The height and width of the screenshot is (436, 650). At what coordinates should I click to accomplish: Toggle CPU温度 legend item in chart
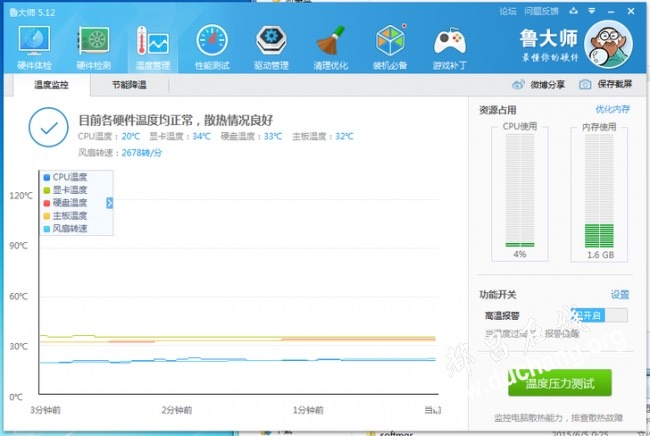click(65, 177)
